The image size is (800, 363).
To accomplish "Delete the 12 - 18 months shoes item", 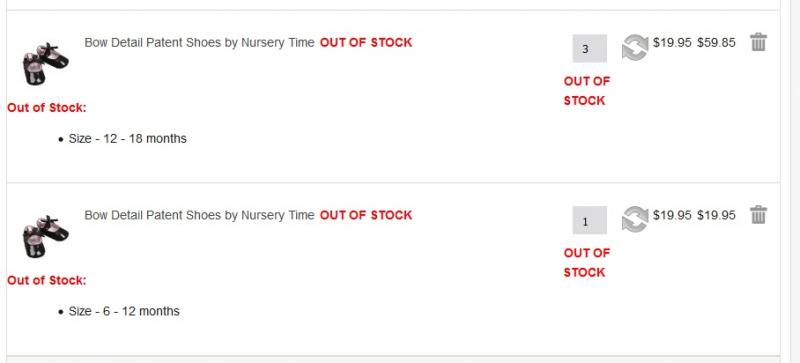I will [x=758, y=42].
